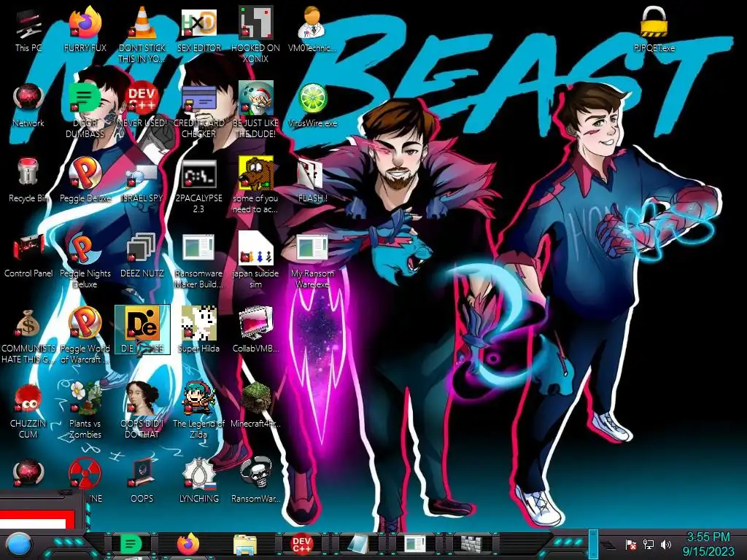Open the network tray icon
The width and height of the screenshot is (747, 560).
click(648, 544)
